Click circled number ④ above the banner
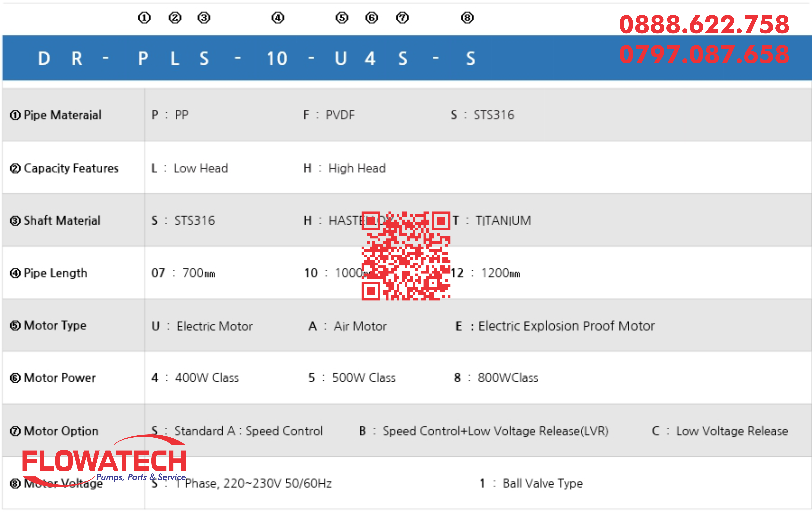 point(278,18)
